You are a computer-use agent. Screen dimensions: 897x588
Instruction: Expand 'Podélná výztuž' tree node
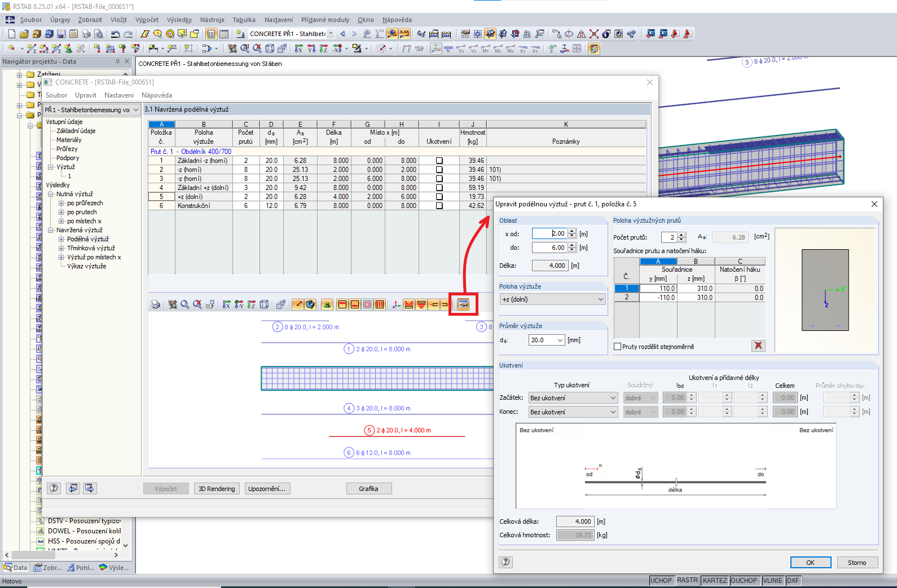pos(61,239)
